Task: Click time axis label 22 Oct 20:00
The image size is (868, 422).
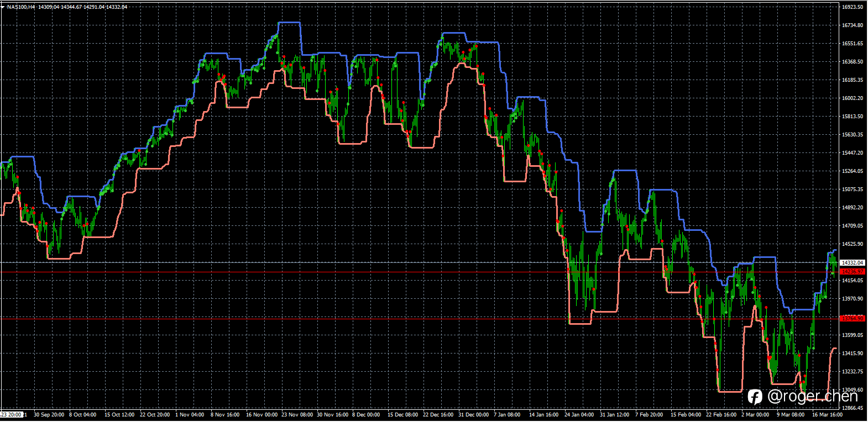Action: click(155, 415)
